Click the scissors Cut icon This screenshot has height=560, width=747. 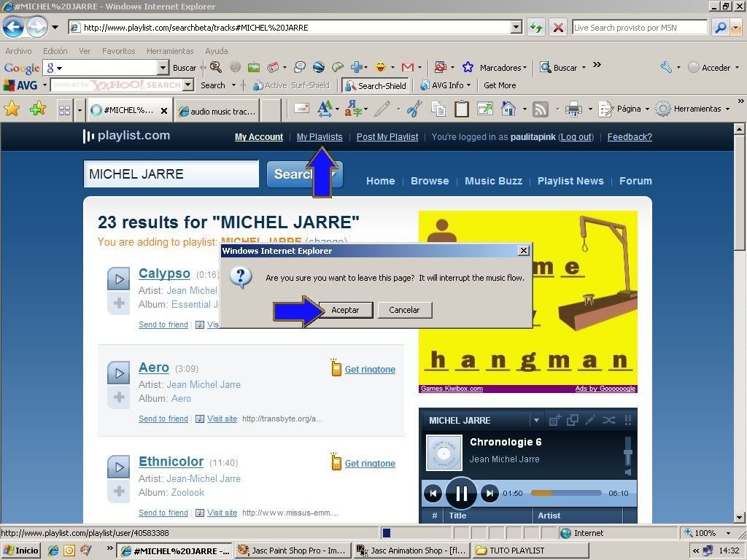tap(414, 109)
